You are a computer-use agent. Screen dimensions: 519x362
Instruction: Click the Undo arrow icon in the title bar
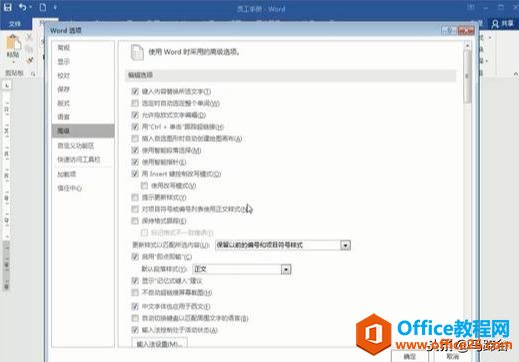22,7
